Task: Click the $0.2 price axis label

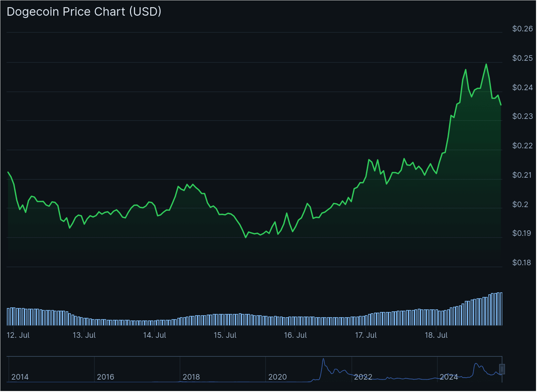Action: pos(520,204)
